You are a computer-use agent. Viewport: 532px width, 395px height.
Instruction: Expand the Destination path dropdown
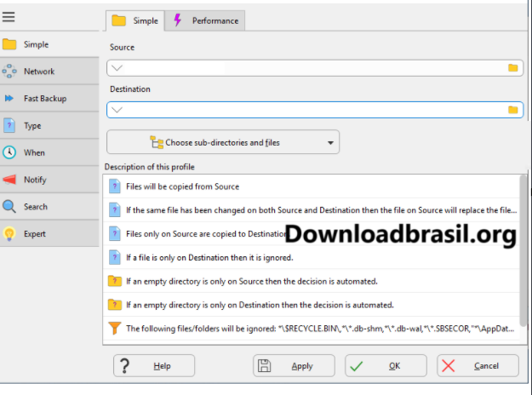point(117,110)
